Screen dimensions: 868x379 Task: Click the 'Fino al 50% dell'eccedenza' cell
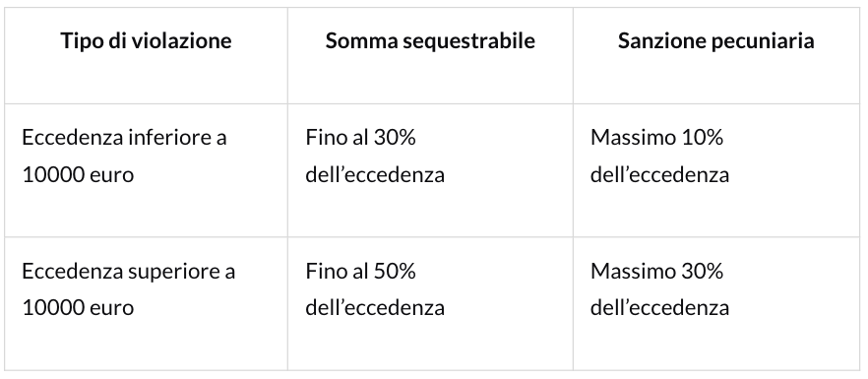(x=430, y=303)
